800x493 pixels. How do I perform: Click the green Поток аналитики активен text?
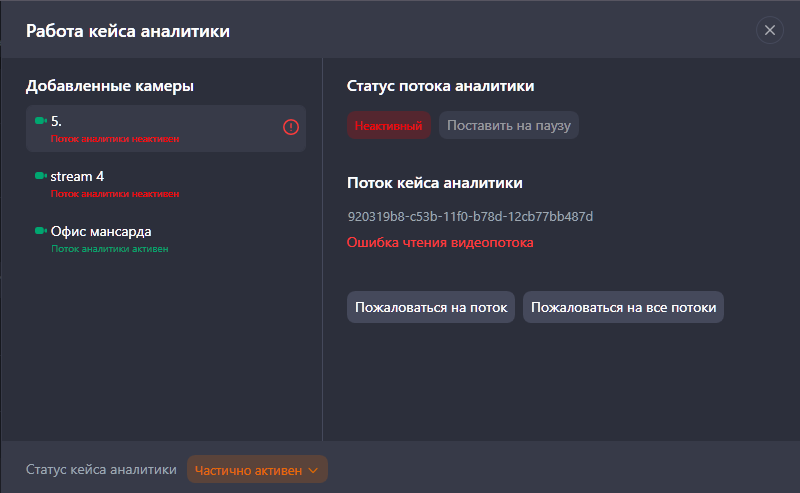click(x=109, y=248)
